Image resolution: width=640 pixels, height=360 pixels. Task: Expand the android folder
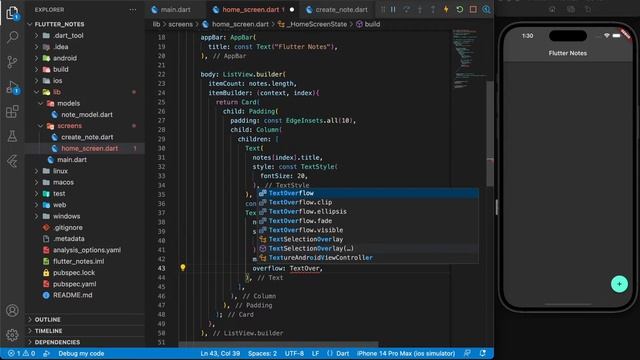point(64,58)
